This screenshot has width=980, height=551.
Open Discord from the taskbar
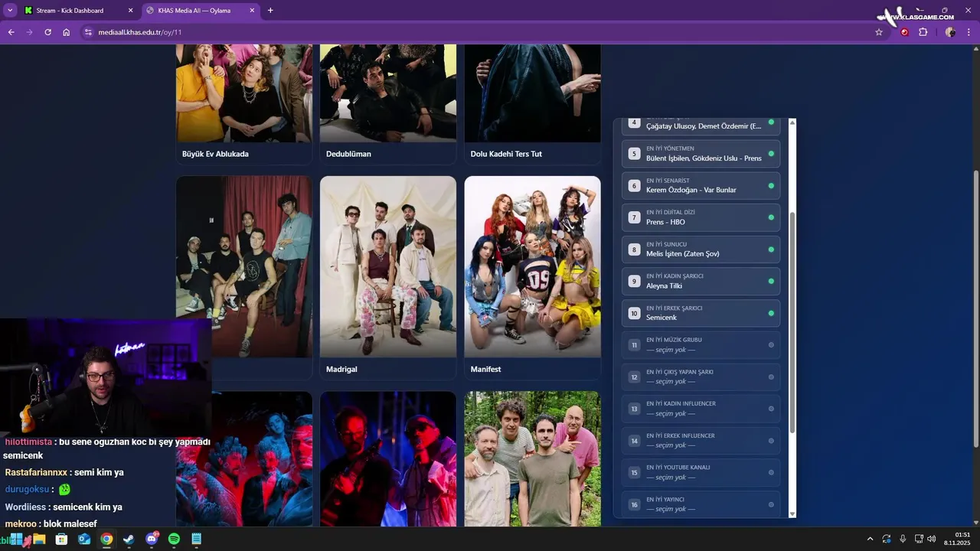[x=152, y=540]
